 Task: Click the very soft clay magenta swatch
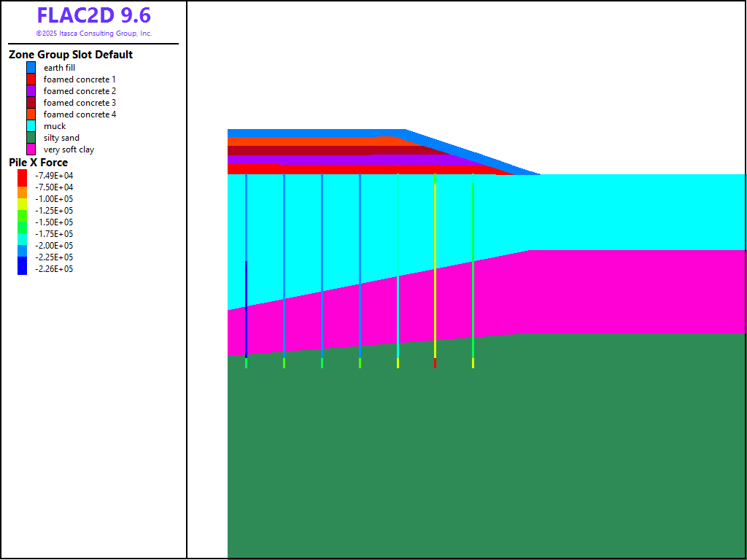(x=31, y=149)
